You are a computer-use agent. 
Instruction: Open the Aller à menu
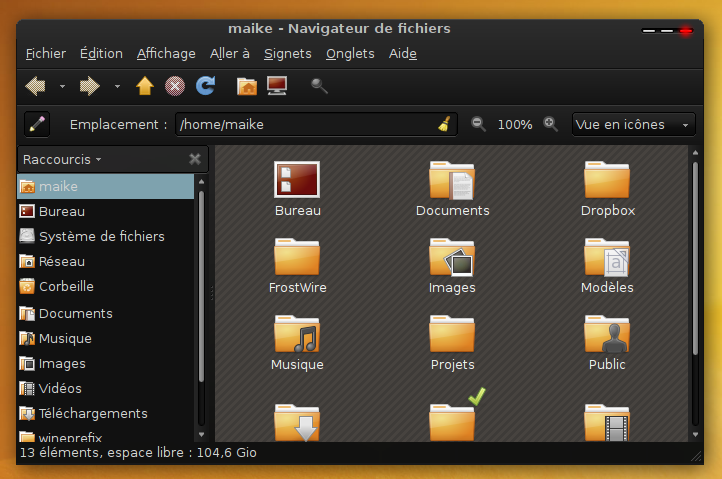point(230,54)
